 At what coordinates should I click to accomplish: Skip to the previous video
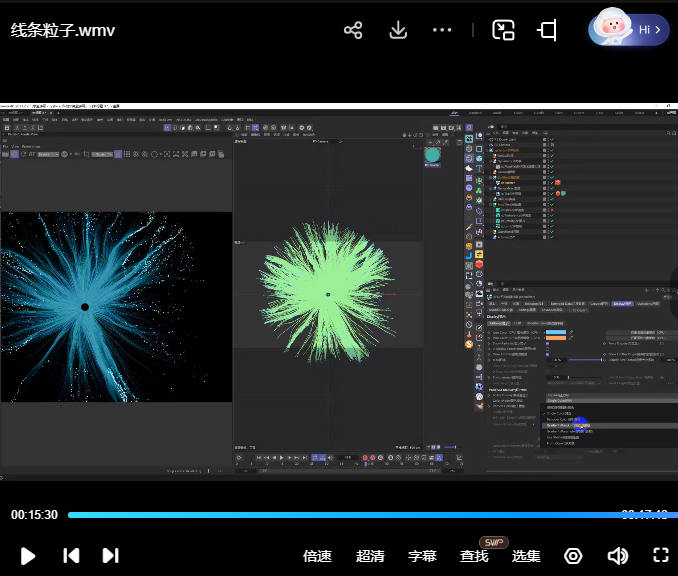point(71,556)
